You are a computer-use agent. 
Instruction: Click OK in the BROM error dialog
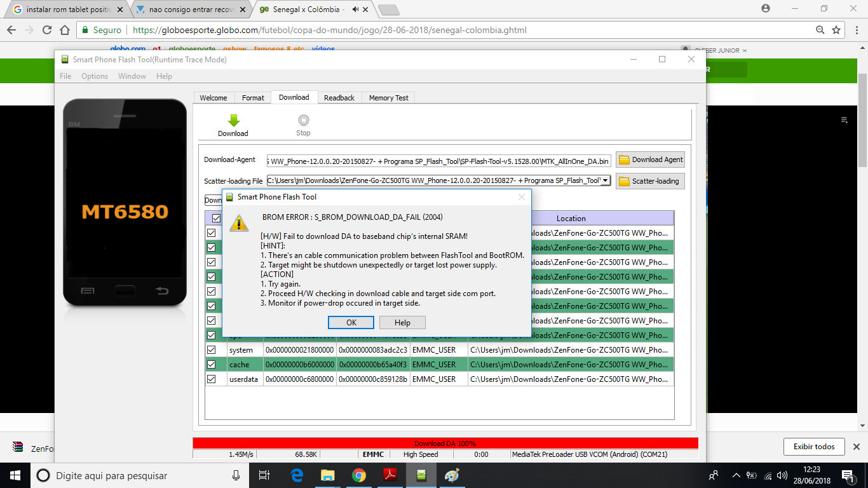351,322
